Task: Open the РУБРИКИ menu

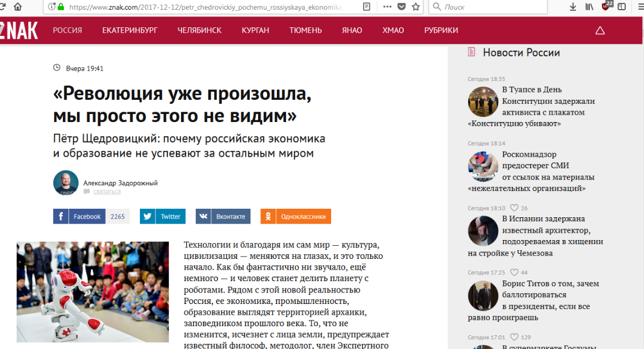Action: tap(441, 30)
